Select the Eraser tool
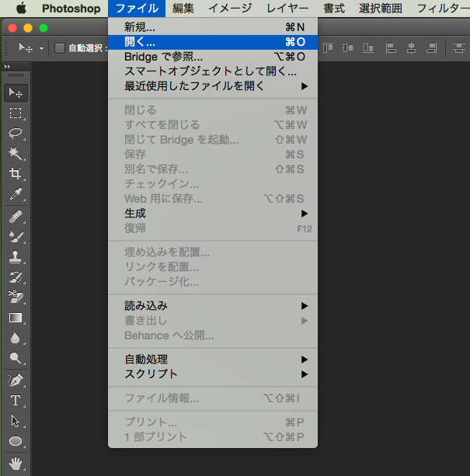This screenshot has width=470, height=476. tap(16, 297)
